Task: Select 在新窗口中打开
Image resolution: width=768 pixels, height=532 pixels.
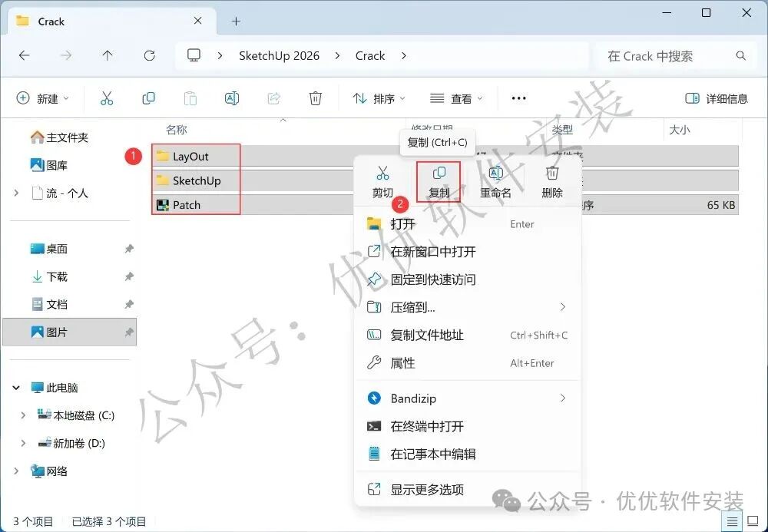Action: click(467, 252)
